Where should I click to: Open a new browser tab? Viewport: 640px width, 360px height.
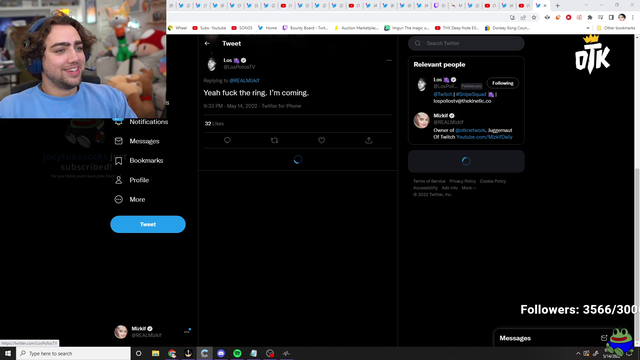[558, 6]
